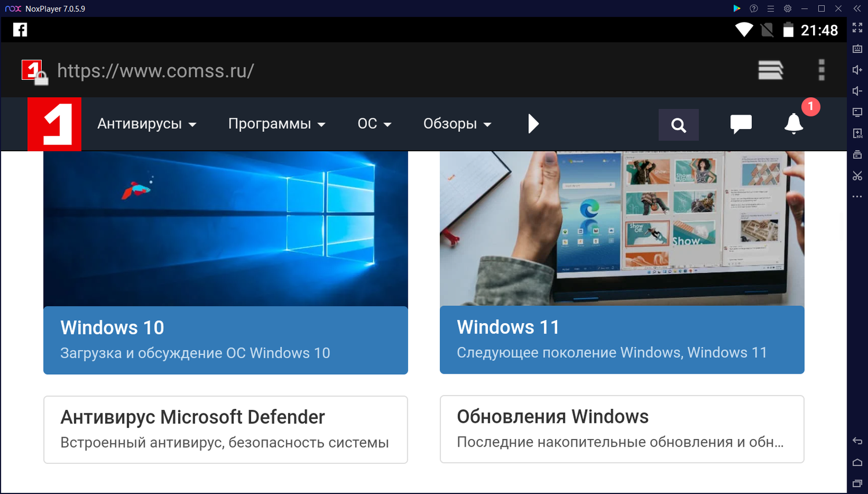Click the NoxPlayer green play icon

[x=737, y=9]
